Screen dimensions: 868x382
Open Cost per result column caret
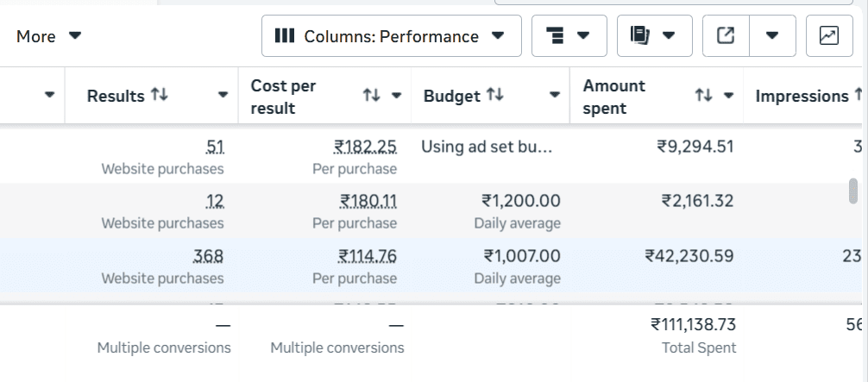[x=397, y=96]
